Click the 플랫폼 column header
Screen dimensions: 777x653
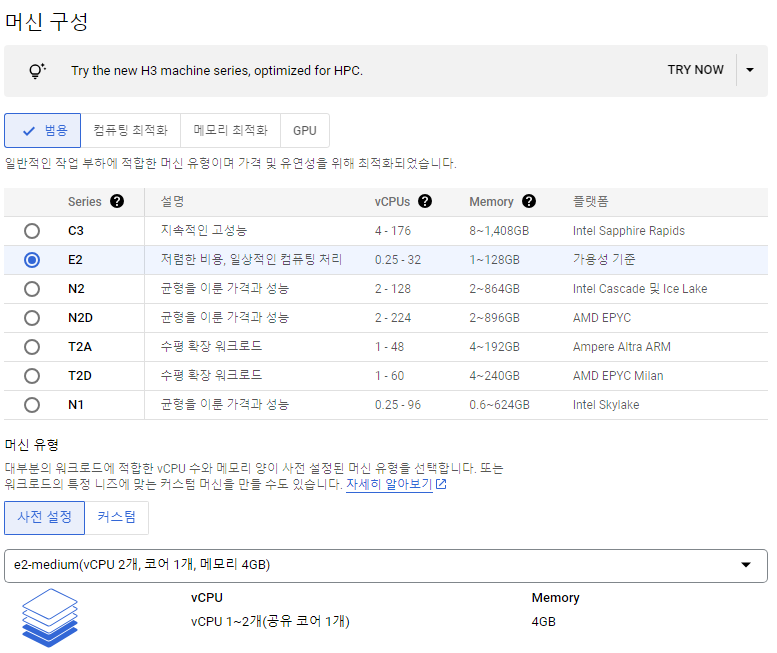point(590,202)
